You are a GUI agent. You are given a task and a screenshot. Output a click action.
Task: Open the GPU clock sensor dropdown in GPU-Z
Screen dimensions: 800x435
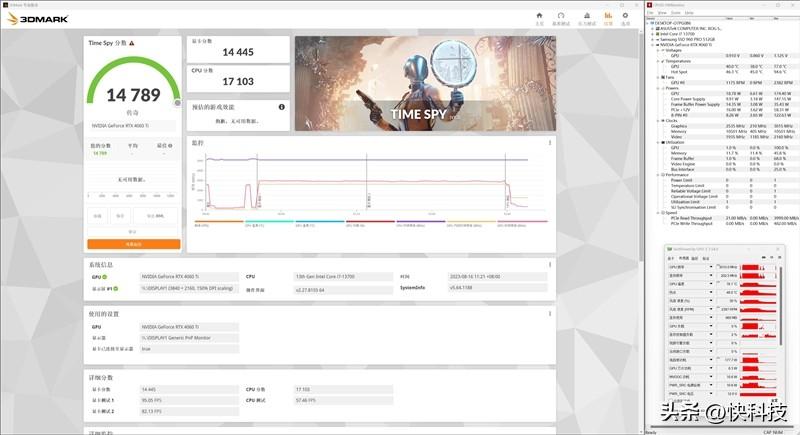[711, 267]
